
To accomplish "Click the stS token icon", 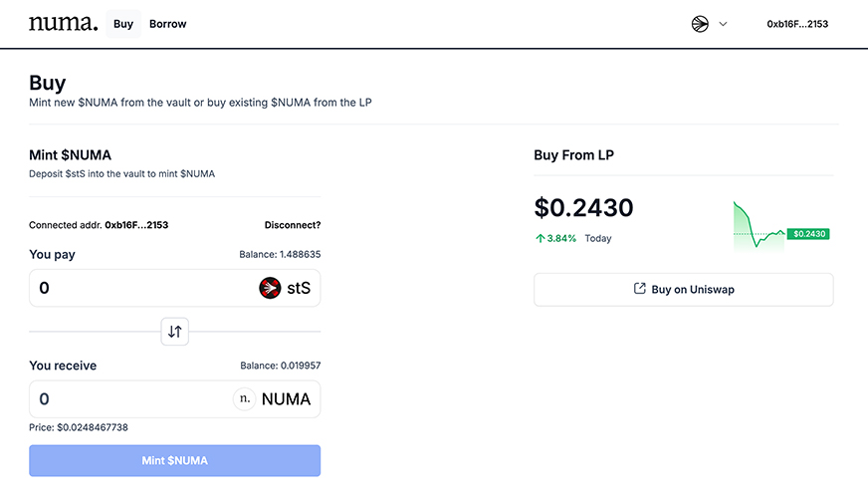I will pyautogui.click(x=270, y=289).
